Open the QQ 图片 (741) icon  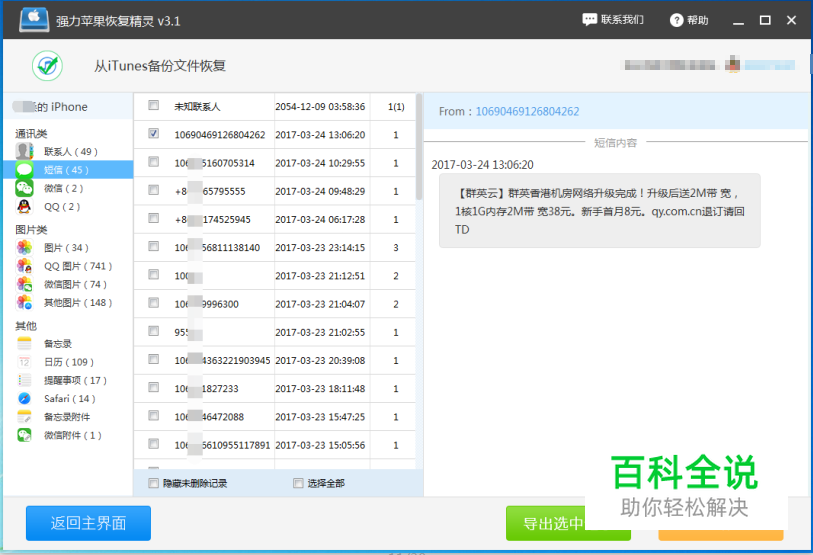click(24, 266)
